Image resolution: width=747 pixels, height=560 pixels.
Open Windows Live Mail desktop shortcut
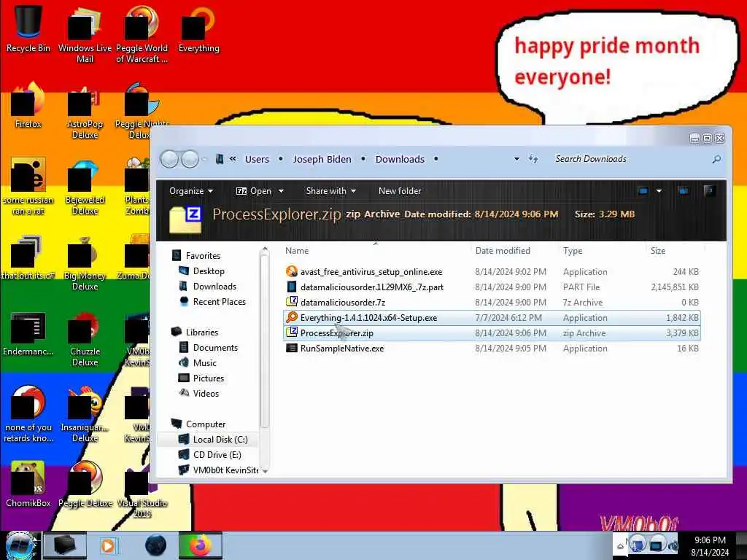[x=85, y=34]
